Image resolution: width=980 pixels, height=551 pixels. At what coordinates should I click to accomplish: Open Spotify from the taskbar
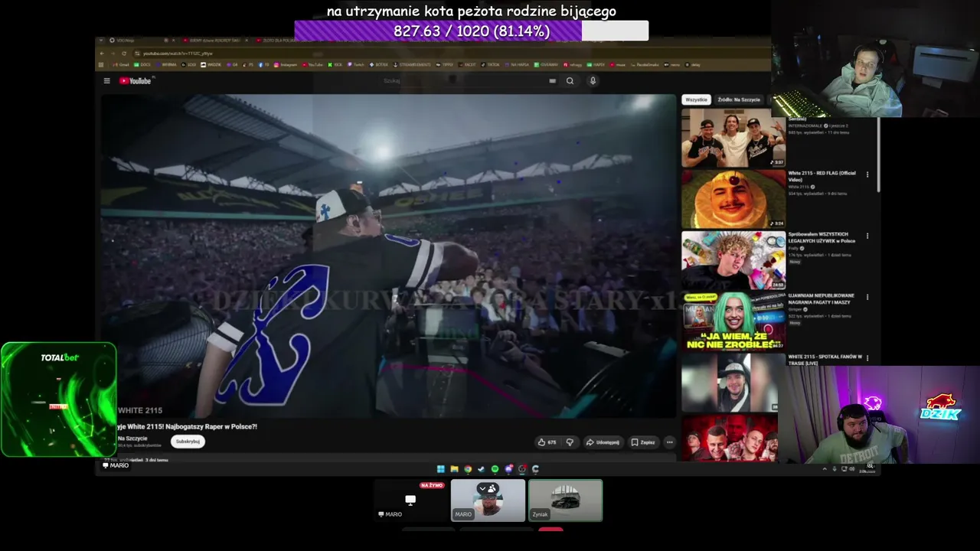(495, 469)
